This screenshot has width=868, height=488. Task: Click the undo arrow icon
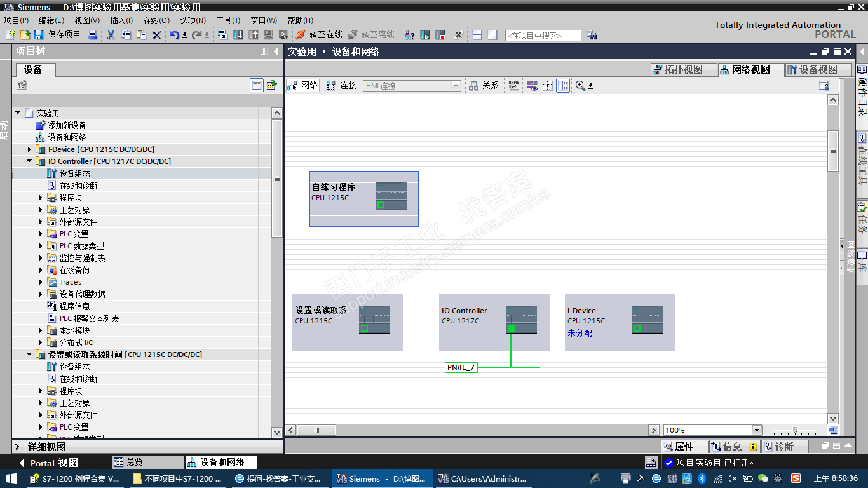tap(174, 35)
